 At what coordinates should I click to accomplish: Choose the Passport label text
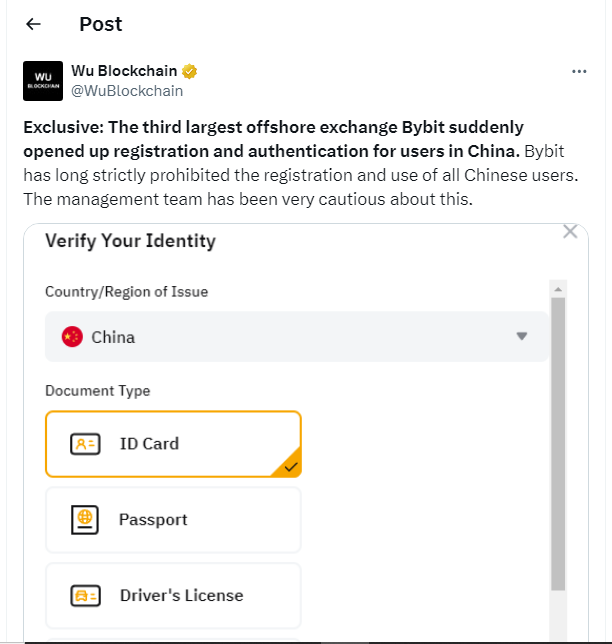(153, 520)
